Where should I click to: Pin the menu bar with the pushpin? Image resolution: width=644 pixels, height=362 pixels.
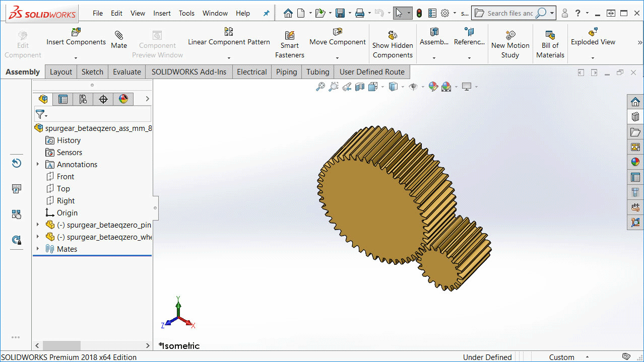(x=266, y=13)
